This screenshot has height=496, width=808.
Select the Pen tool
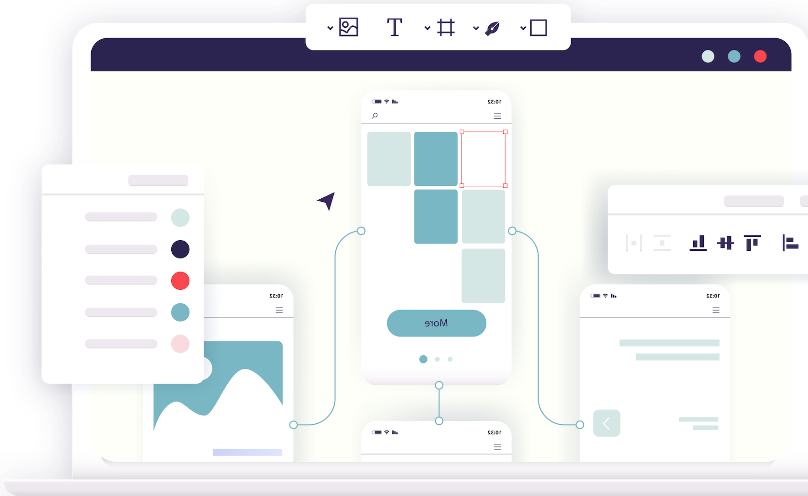pyautogui.click(x=492, y=28)
